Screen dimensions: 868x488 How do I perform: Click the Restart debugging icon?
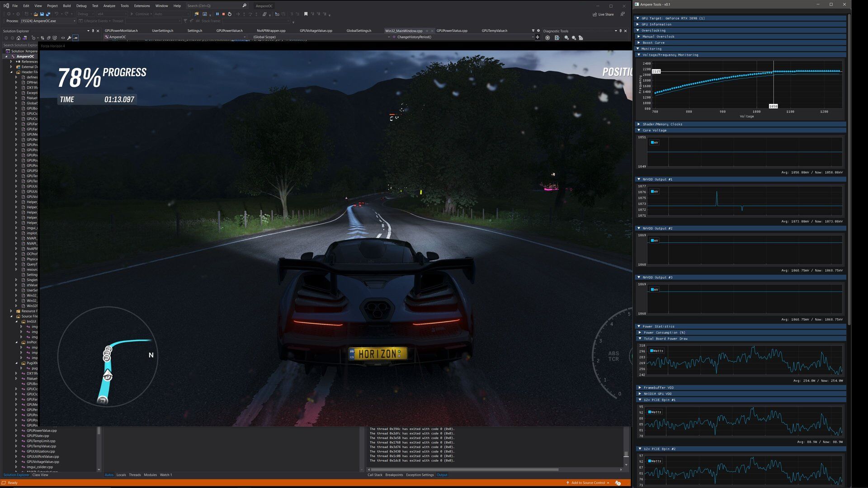coord(230,14)
